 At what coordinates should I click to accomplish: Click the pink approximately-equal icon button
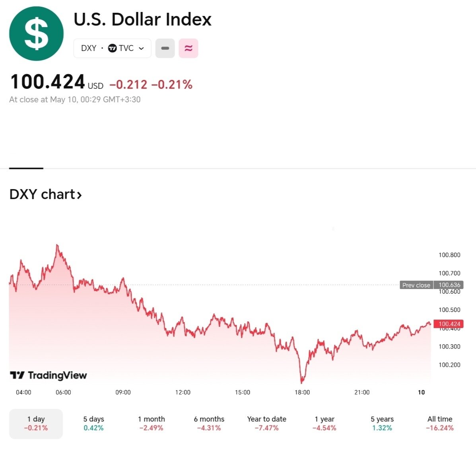188,48
